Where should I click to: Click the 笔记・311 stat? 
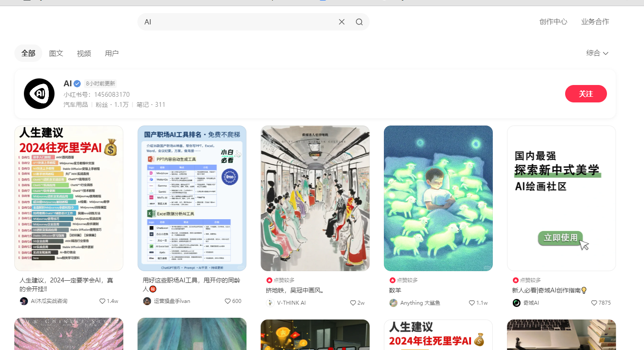151,105
